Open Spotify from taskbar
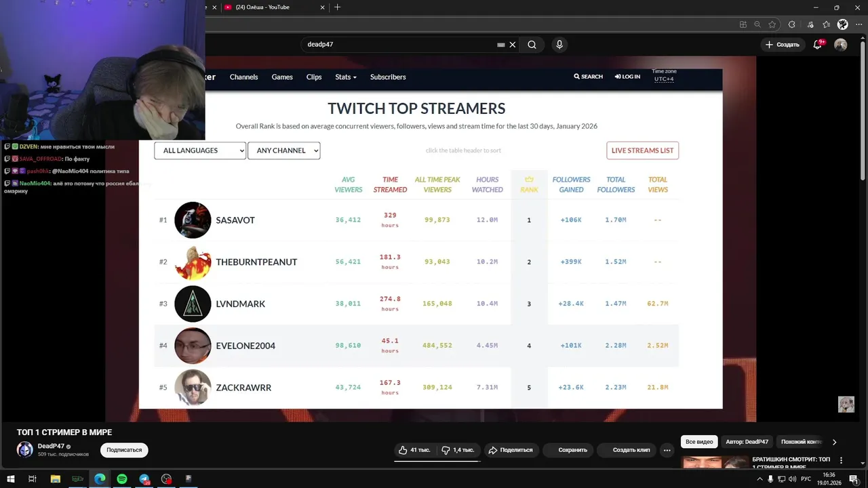Viewport: 868px width, 488px height. pyautogui.click(x=122, y=479)
